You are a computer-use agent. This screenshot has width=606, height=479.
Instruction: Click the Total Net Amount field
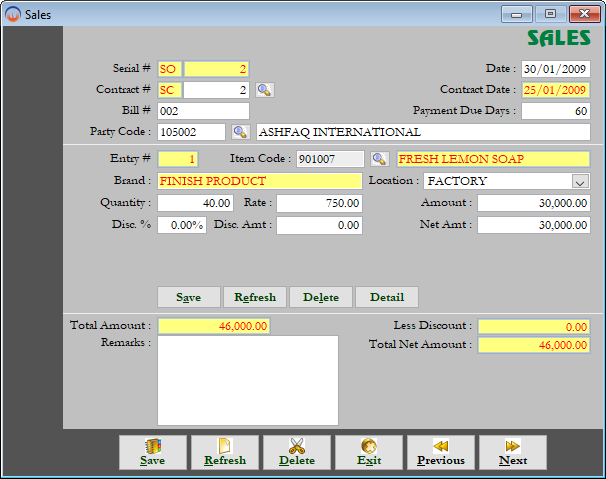point(534,345)
